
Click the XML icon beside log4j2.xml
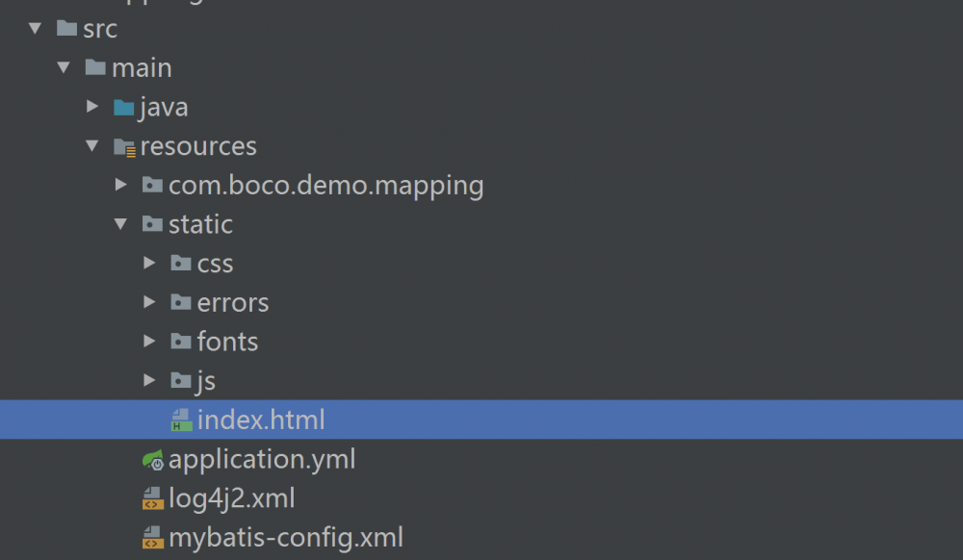click(152, 499)
